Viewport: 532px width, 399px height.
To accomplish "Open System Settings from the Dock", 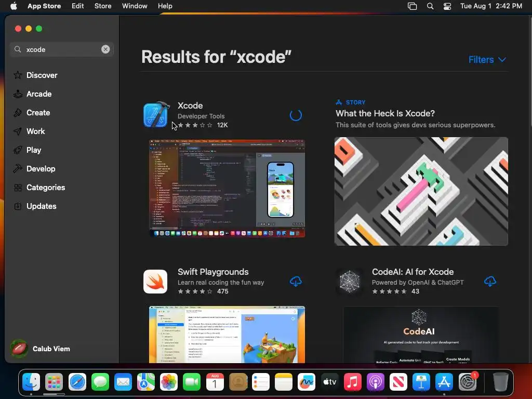I will click(468, 382).
